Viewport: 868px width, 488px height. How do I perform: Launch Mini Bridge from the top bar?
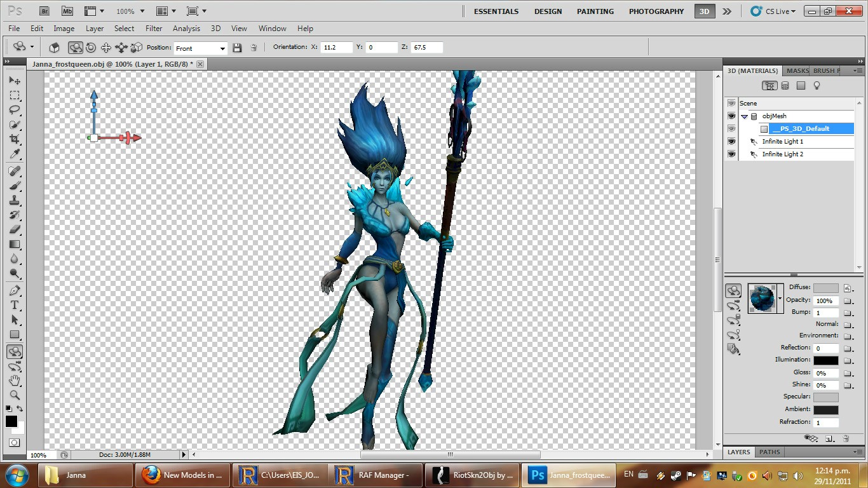(67, 11)
